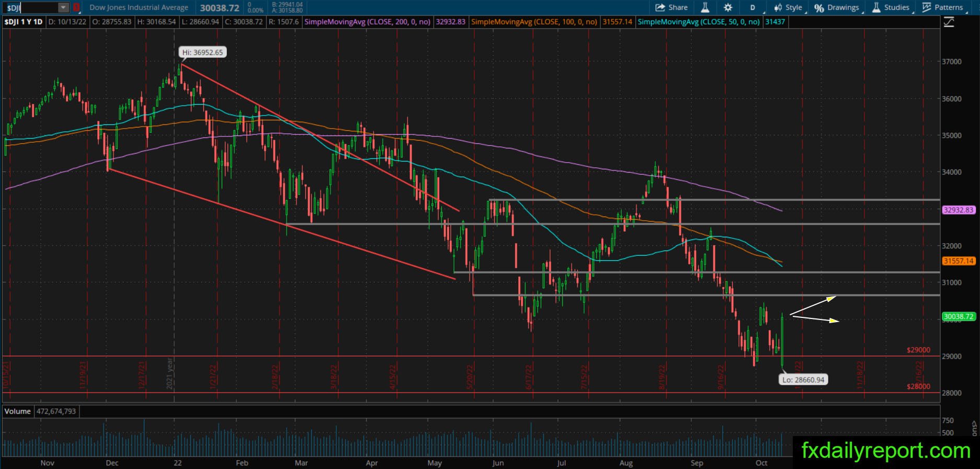Click the $29000 price level label
This screenshot has height=469, width=980.
pos(919,350)
